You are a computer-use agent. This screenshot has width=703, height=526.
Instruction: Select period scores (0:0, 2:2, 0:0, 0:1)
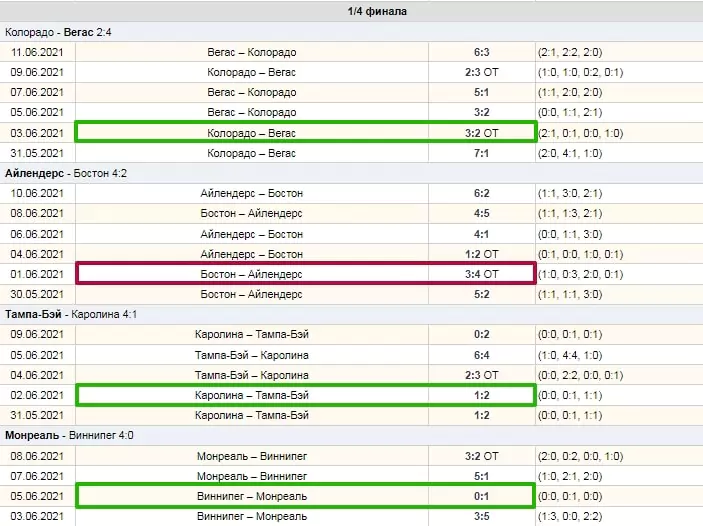click(x=581, y=375)
